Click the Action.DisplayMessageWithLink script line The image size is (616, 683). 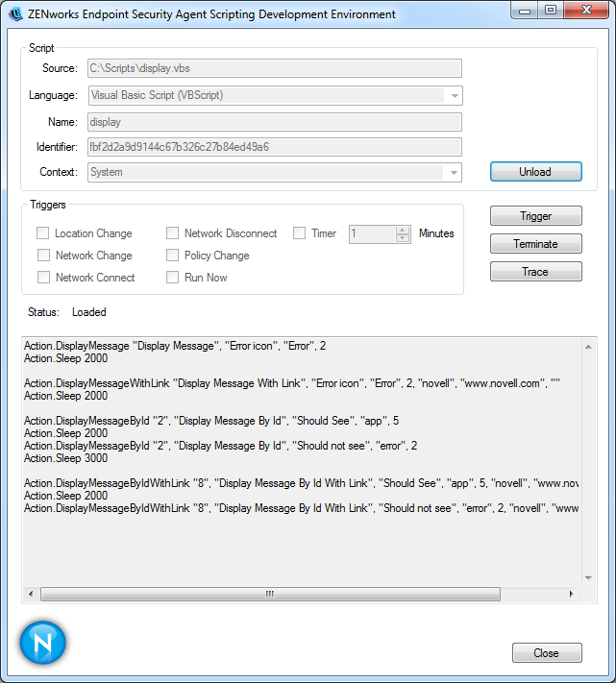292,383
